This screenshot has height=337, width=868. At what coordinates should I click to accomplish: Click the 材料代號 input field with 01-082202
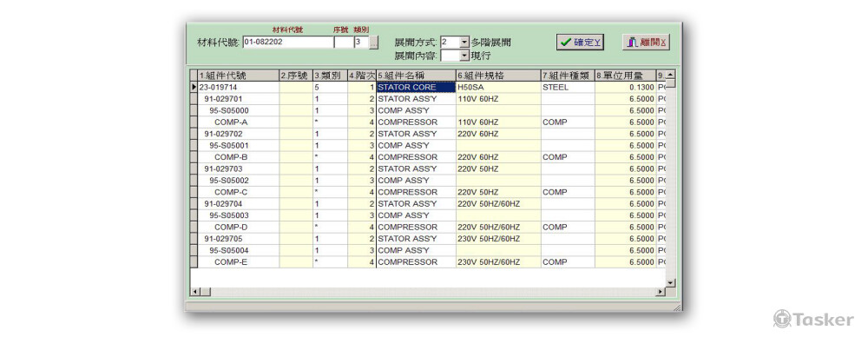pos(288,42)
